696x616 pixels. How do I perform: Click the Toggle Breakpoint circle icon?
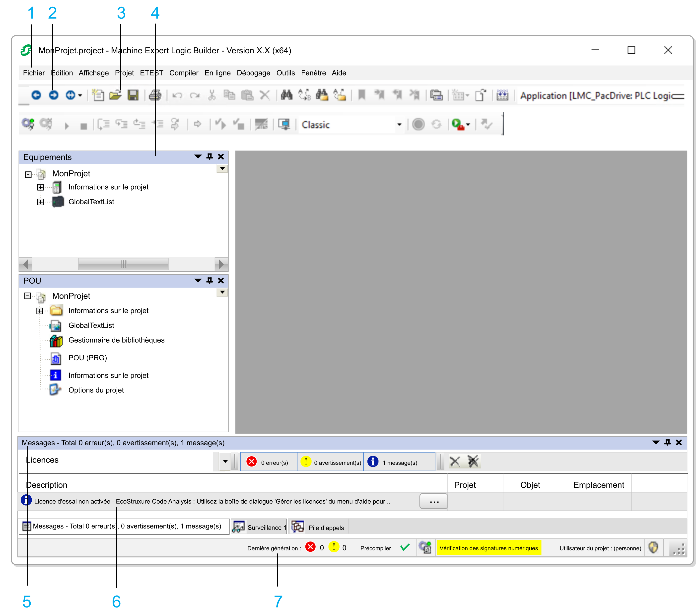[418, 124]
